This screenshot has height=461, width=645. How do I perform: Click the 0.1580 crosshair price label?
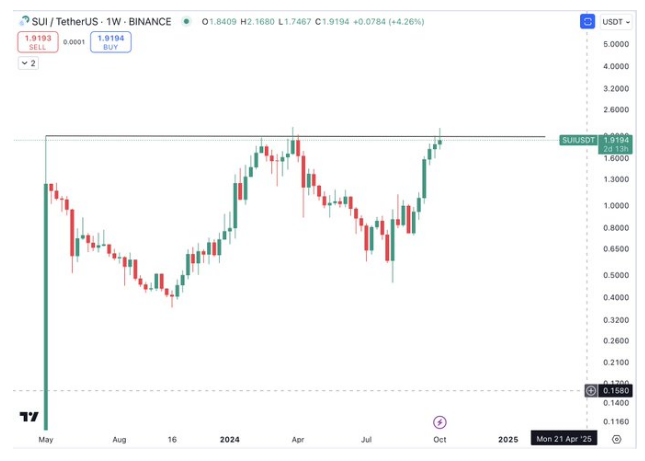click(615, 390)
